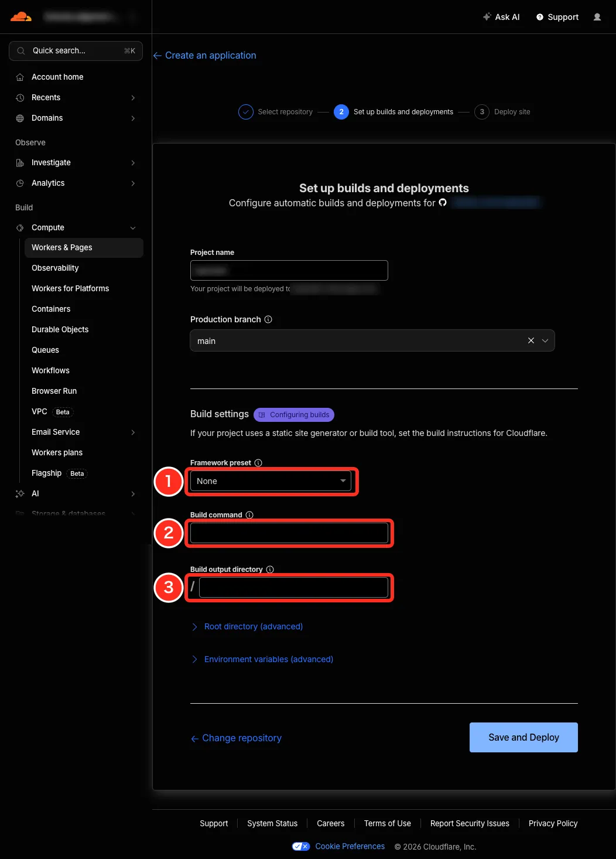
Task: Open Workers & Pages in sidebar
Action: (x=84, y=248)
